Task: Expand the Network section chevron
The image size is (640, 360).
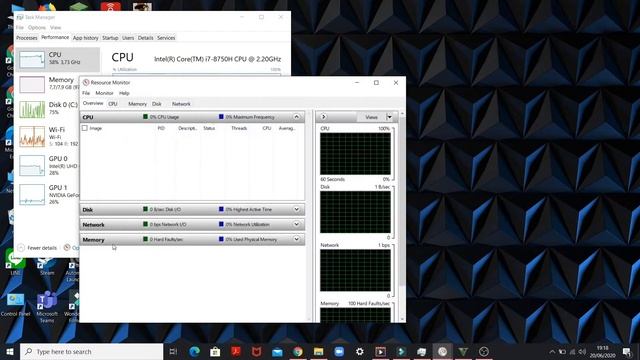Action: (297, 224)
